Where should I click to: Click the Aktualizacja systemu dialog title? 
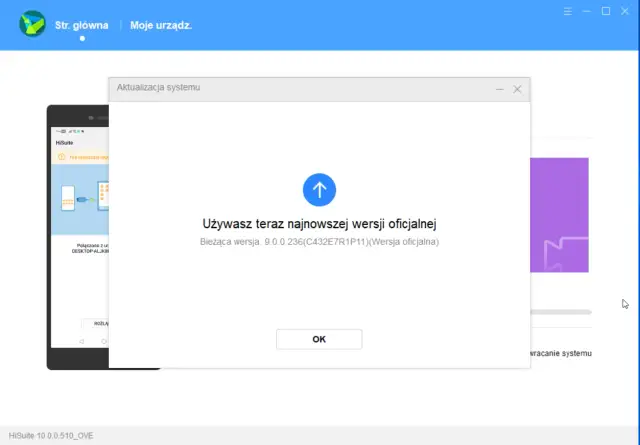(x=158, y=87)
